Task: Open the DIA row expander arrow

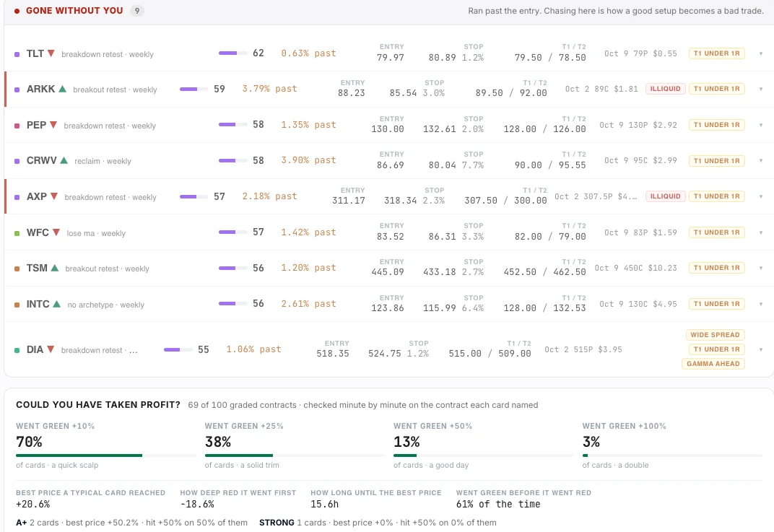Action: coord(761,349)
